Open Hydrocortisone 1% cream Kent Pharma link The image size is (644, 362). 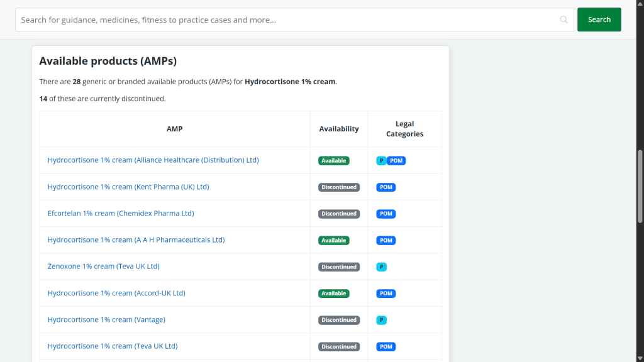pyautogui.click(x=128, y=187)
